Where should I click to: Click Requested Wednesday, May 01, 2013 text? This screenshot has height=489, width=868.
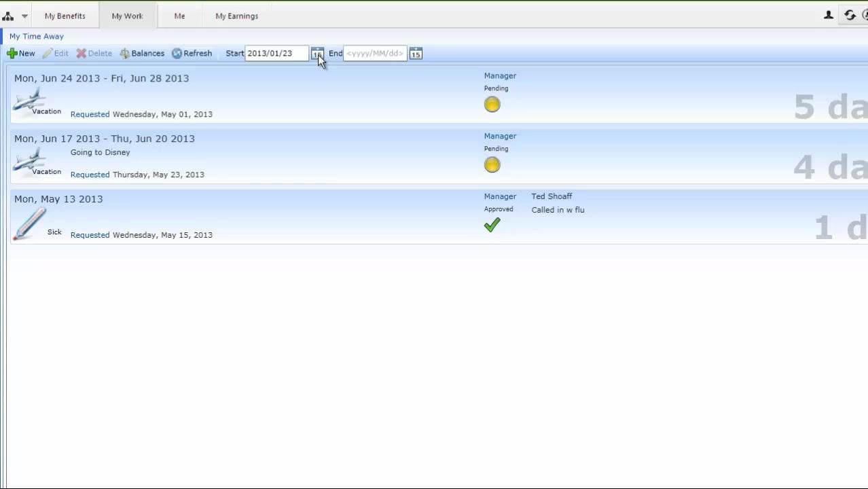(x=141, y=114)
